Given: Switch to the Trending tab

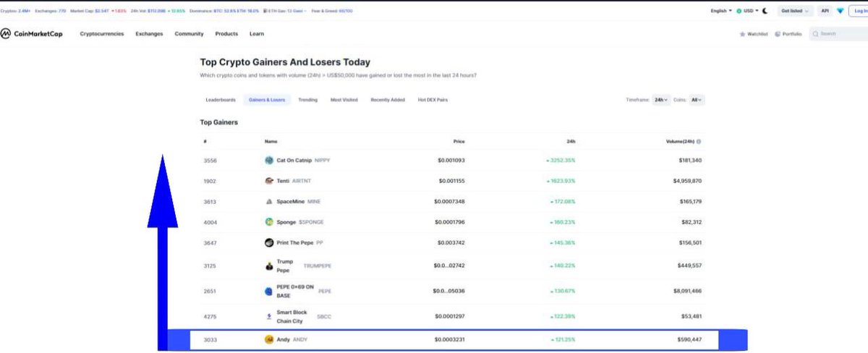Looking at the screenshot, I should [x=307, y=100].
